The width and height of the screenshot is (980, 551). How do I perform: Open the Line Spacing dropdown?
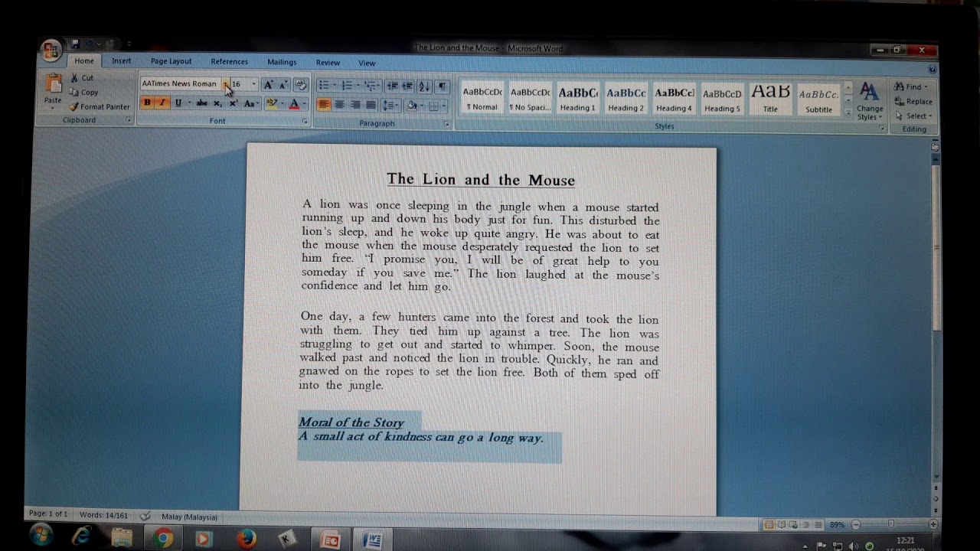[390, 106]
